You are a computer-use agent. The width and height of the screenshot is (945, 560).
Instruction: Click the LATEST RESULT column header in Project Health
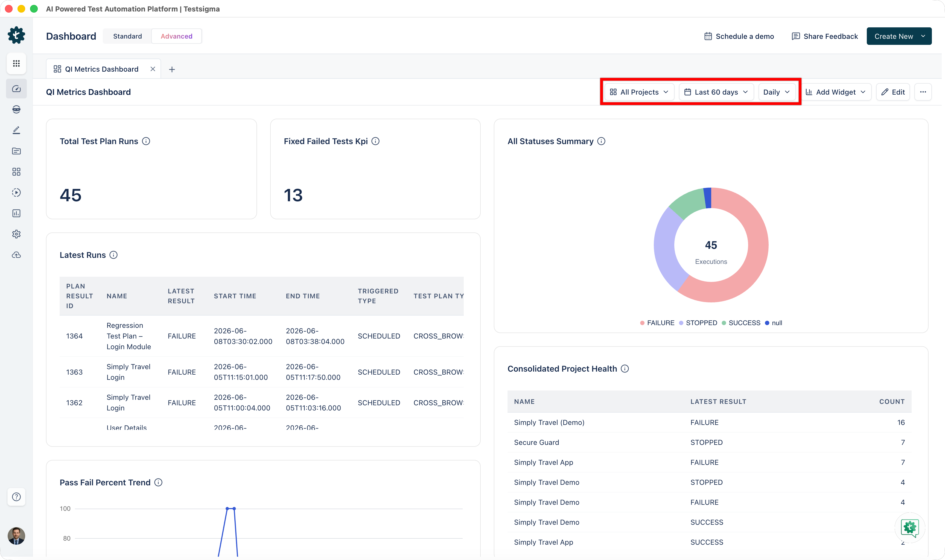point(718,401)
